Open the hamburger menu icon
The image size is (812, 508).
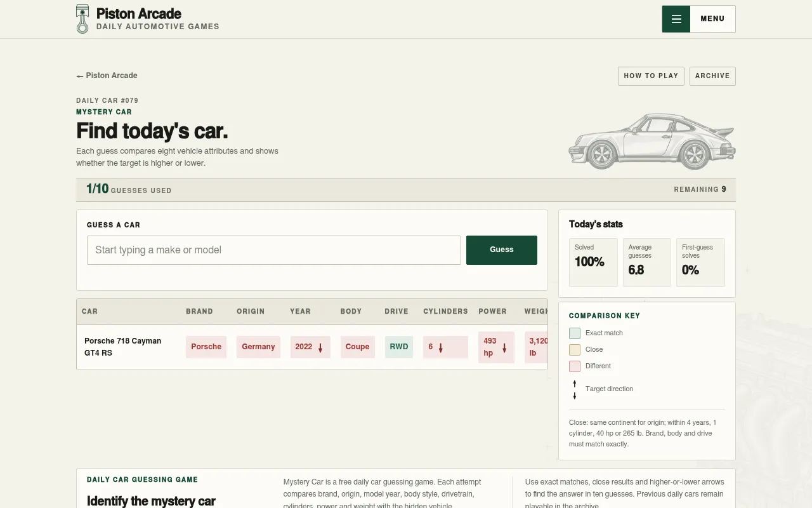[676, 19]
